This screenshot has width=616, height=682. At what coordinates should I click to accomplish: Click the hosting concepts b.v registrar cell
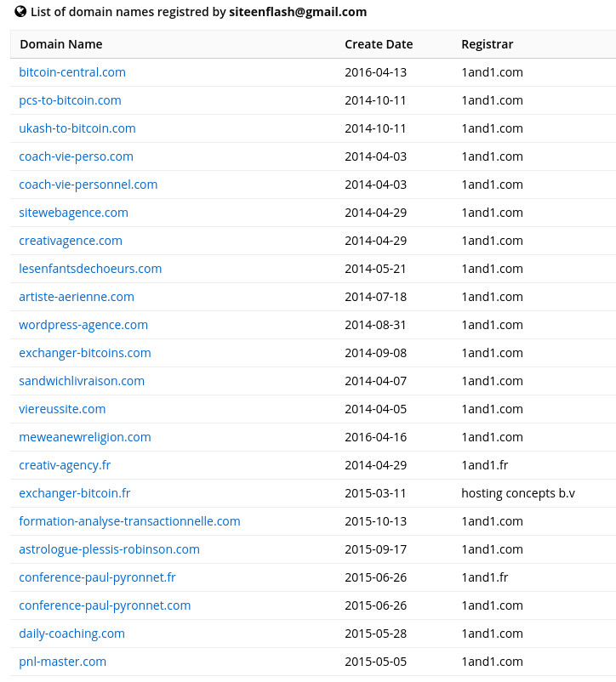(x=518, y=493)
